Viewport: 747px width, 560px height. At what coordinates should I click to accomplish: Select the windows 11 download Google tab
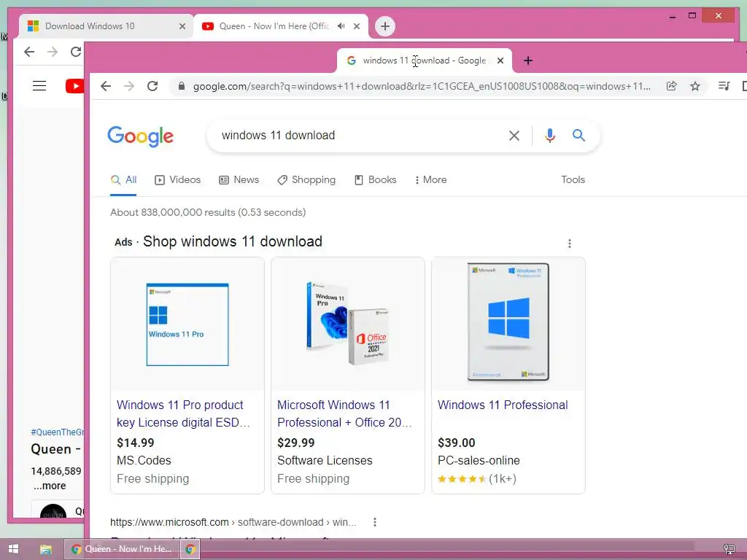point(424,61)
